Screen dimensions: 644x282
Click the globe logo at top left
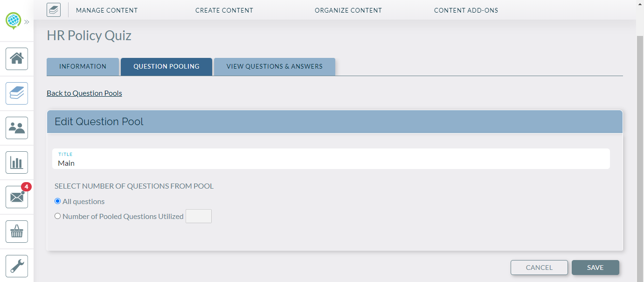pyautogui.click(x=14, y=21)
